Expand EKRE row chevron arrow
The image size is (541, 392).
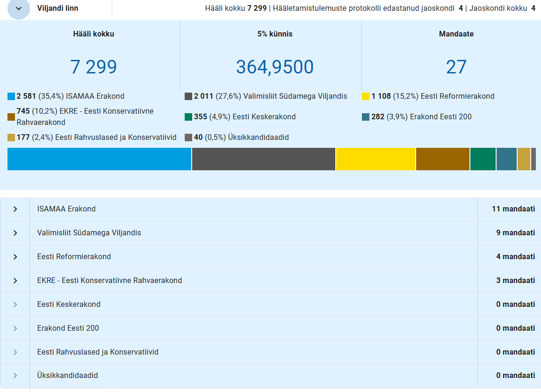point(15,281)
